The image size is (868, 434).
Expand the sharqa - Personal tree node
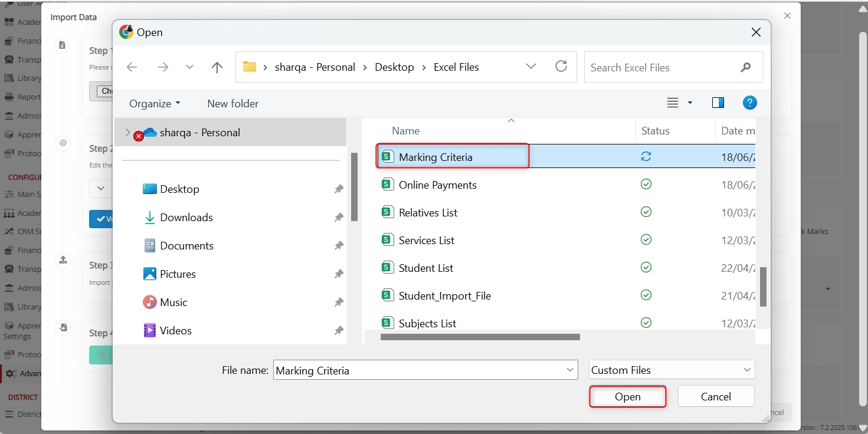[127, 133]
